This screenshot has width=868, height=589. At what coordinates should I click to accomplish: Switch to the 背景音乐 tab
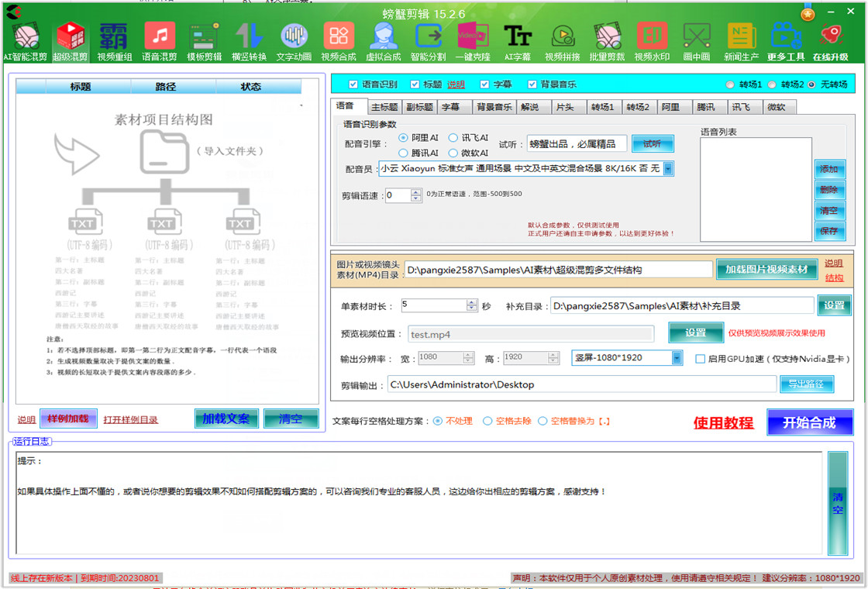[494, 108]
